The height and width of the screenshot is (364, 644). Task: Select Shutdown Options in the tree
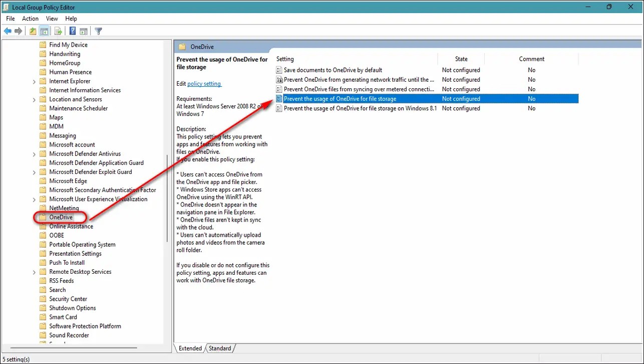coord(73,308)
